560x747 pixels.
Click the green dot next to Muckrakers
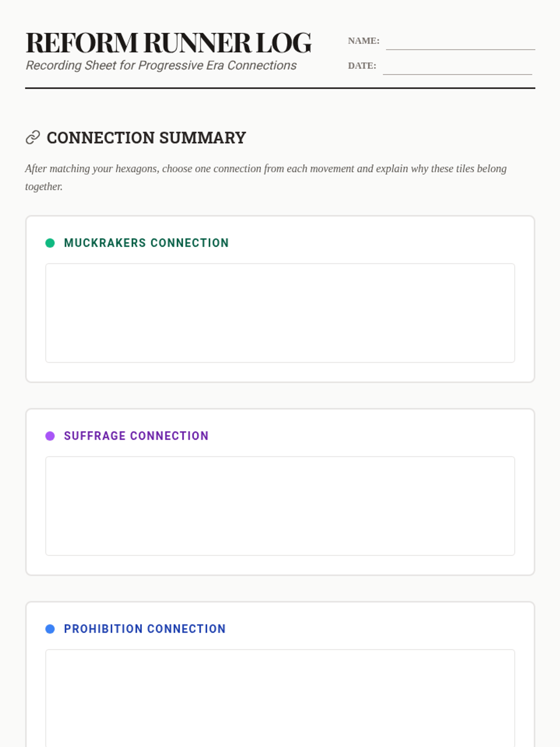coord(50,243)
